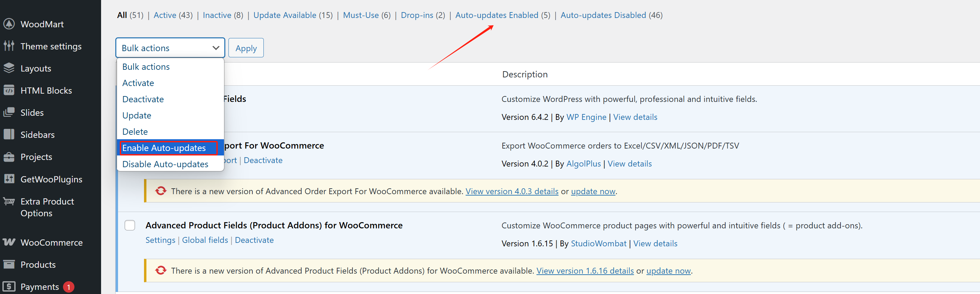
Task: Click the WooCommerce logo icon
Action: pos(9,242)
